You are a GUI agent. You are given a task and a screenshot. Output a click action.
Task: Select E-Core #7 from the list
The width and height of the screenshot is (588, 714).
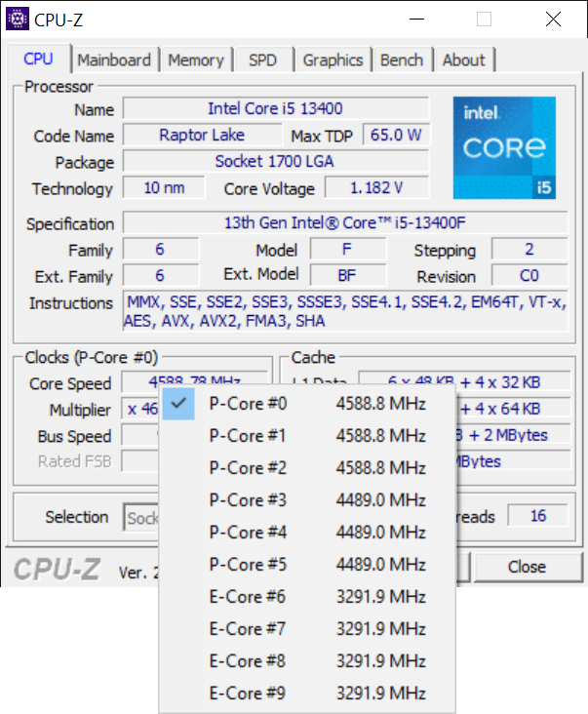307,629
